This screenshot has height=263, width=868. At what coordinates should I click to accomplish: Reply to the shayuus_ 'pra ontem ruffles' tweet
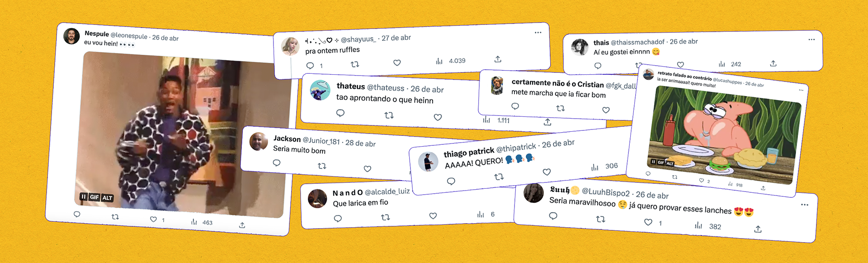[x=310, y=66]
